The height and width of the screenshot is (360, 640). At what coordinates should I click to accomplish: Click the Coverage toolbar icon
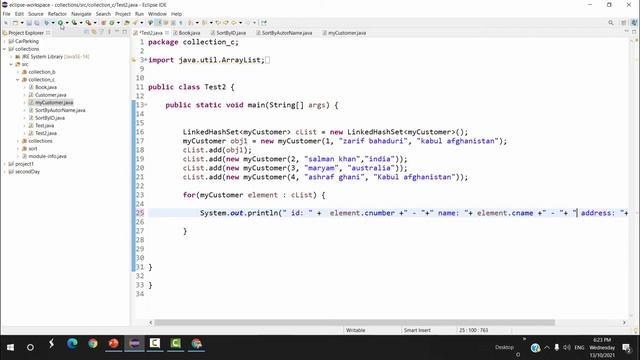click(74, 23)
